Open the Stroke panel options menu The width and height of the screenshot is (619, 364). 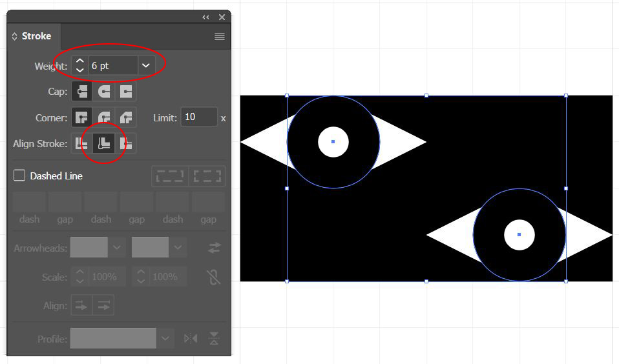pyautogui.click(x=220, y=37)
